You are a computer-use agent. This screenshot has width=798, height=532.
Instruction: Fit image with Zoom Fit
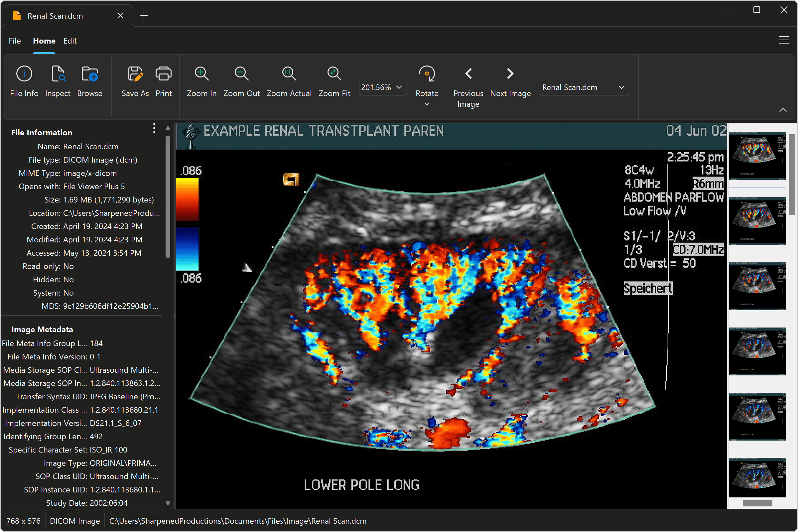click(x=334, y=73)
